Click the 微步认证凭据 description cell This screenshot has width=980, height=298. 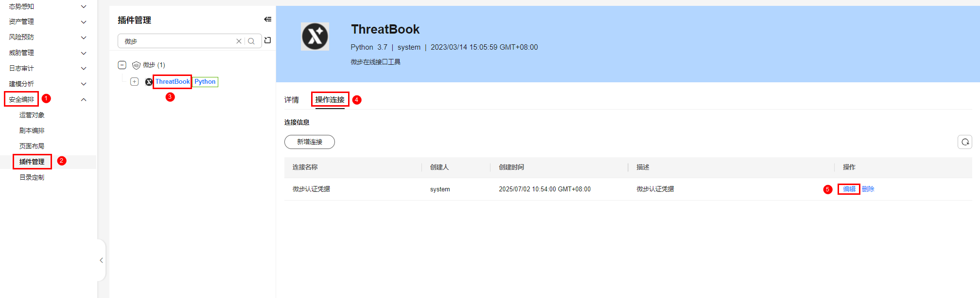coord(655,189)
